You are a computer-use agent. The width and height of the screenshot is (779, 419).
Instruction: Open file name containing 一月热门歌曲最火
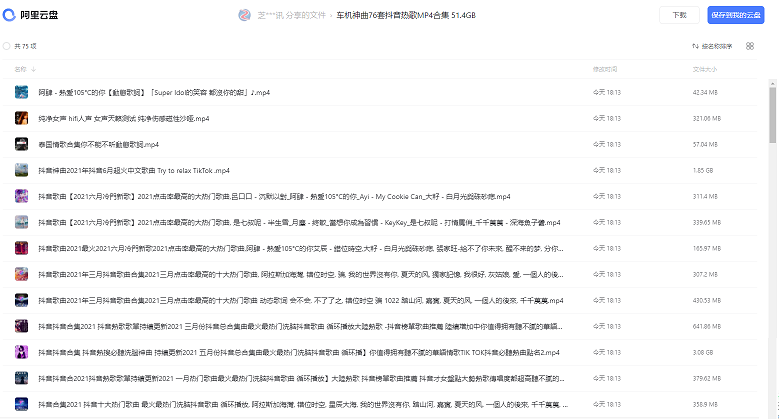point(301,379)
